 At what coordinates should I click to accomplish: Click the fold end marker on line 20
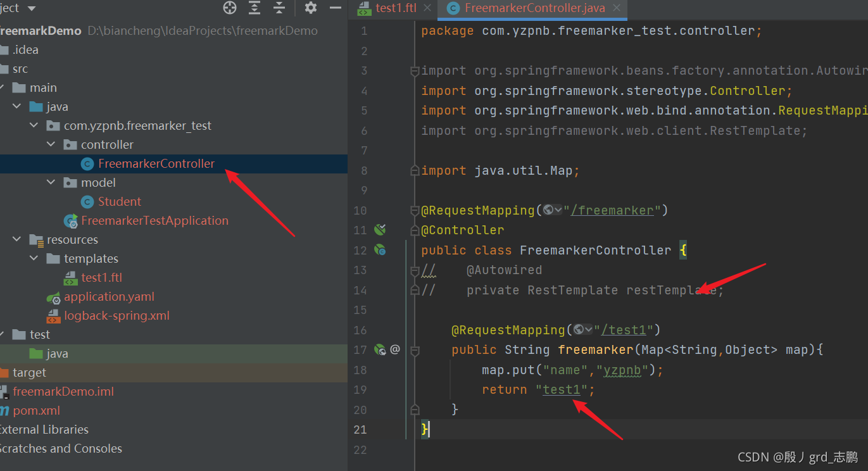click(x=415, y=410)
